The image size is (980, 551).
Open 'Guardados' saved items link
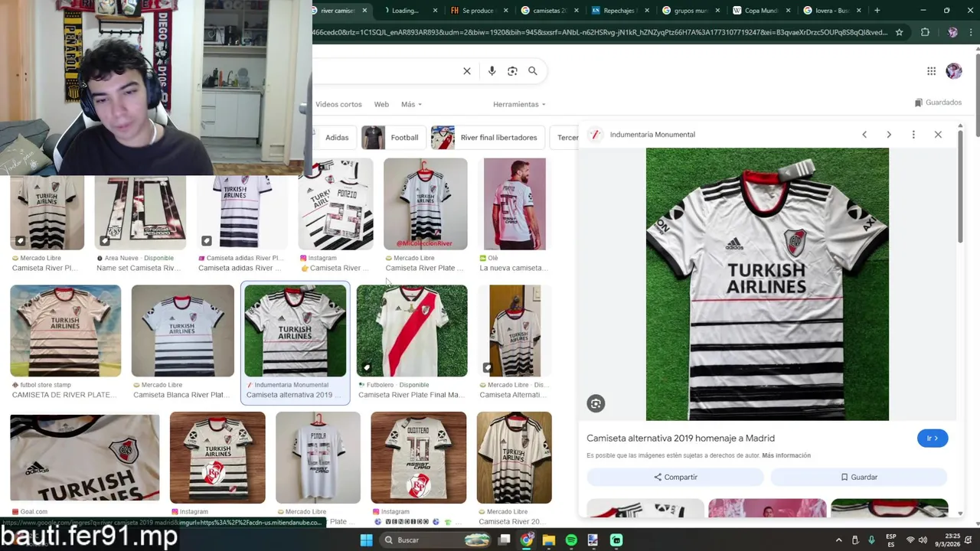tap(938, 103)
